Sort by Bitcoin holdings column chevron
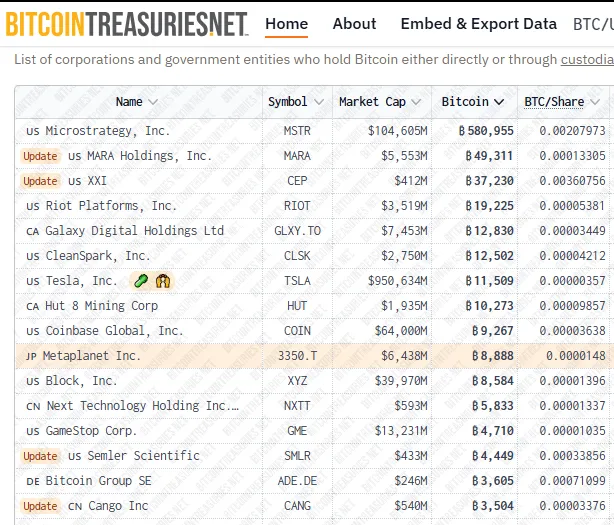Viewport: 614px width, 525px height. point(500,102)
